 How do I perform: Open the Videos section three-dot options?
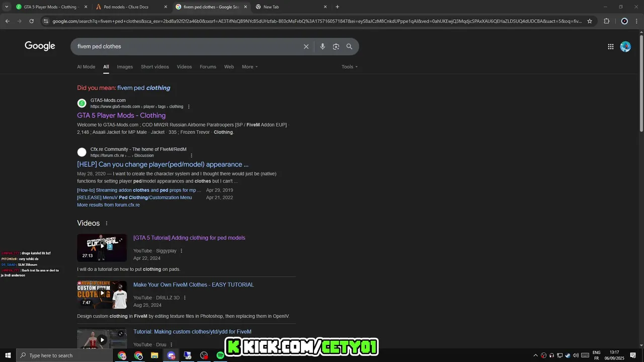click(106, 223)
